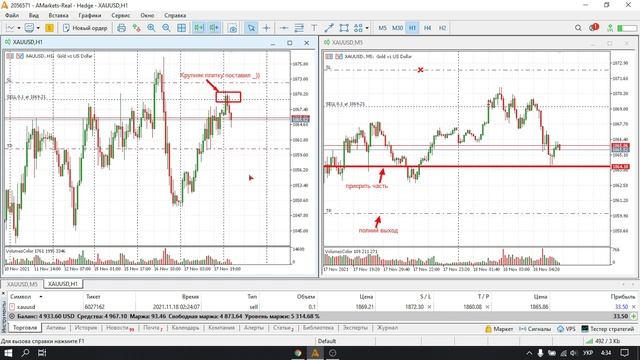Toggle chart auto-scroll

[x=199, y=28]
